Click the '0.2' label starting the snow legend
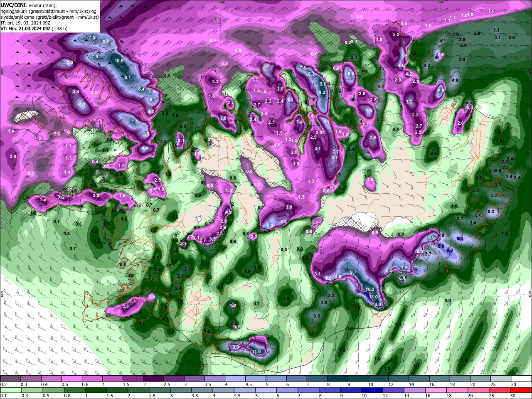The height and width of the screenshot is (399, 532). tap(4, 384)
